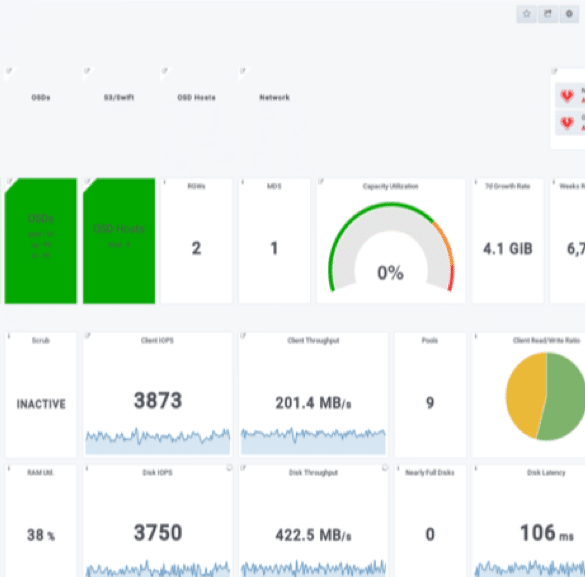Open Capacity Utilization panel title menu
The image size is (585, 577).
(390, 186)
